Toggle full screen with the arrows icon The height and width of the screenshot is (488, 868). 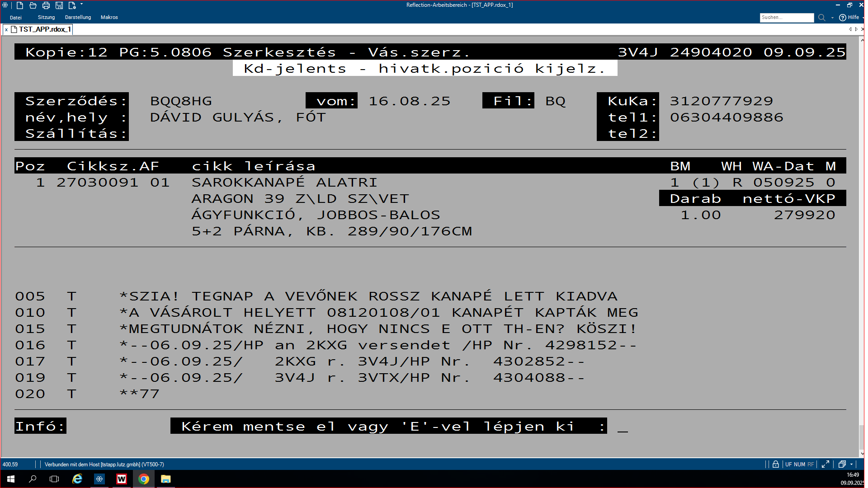(x=825, y=464)
